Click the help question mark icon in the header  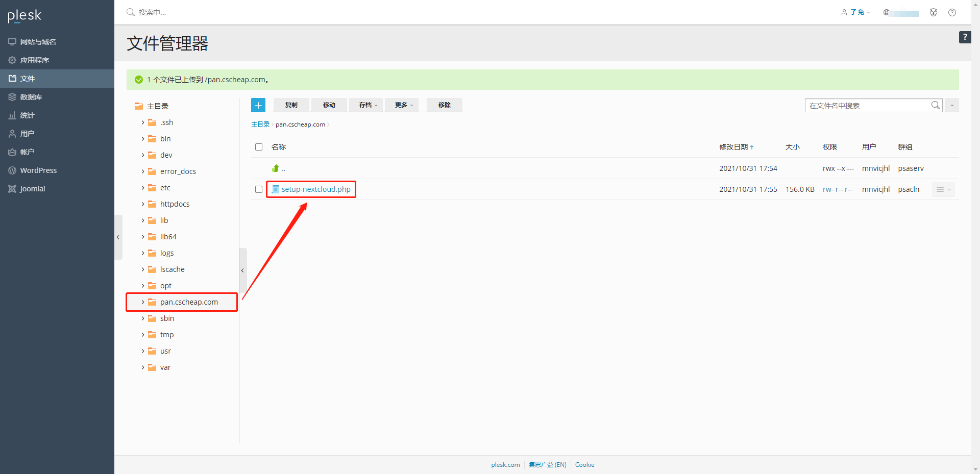pyautogui.click(x=952, y=12)
